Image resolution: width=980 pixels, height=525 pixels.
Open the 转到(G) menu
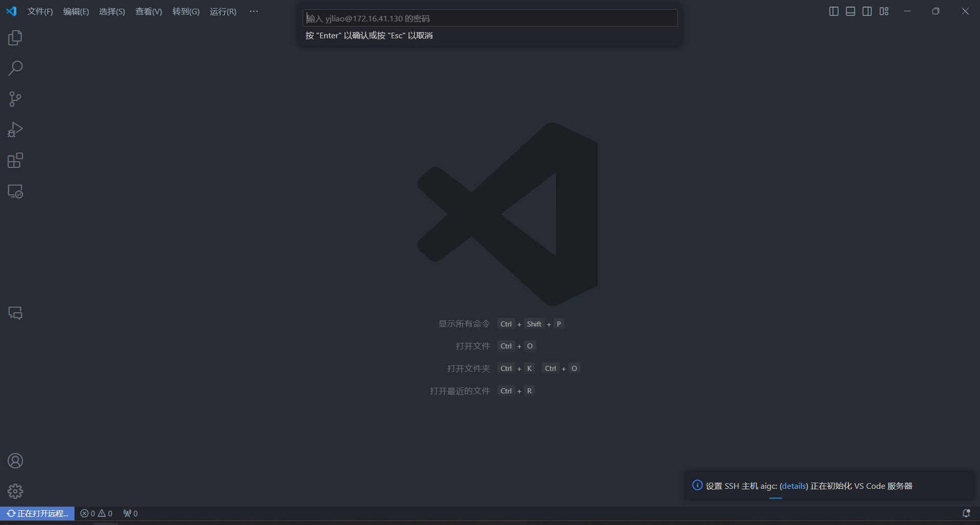pos(186,11)
